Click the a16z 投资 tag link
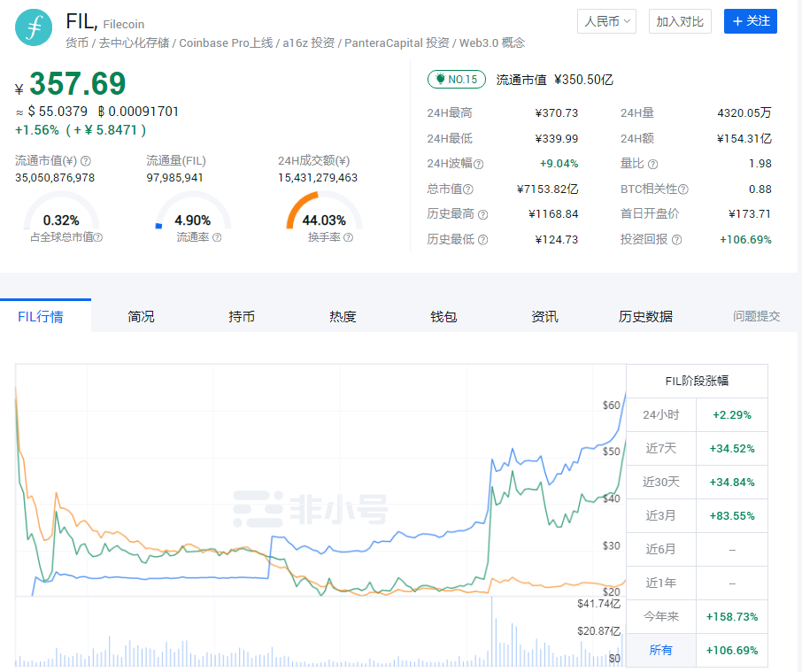Screen dimensions: 802x672 (308, 43)
